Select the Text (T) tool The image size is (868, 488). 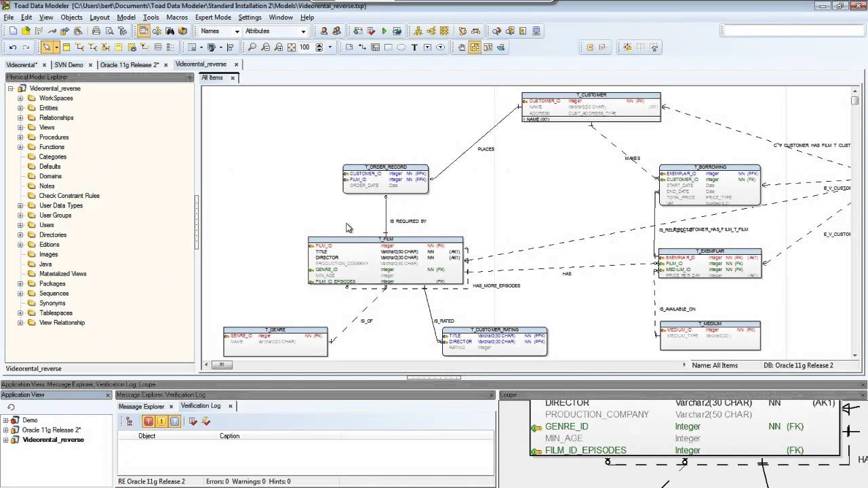pyautogui.click(x=414, y=47)
